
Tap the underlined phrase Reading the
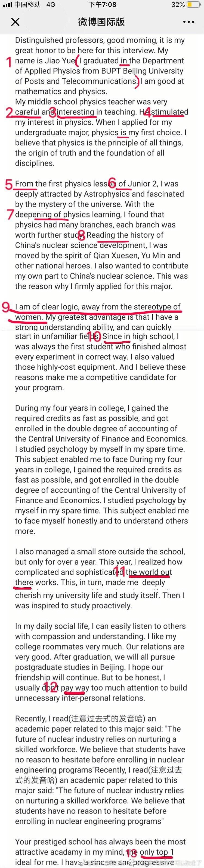(x=107, y=235)
